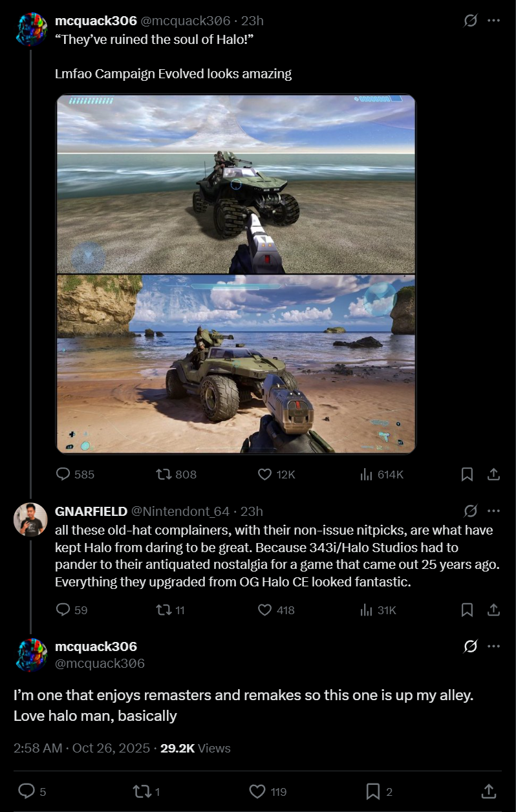The height and width of the screenshot is (812, 516).
Task: Open the @Nintendont_64 handle link
Action: pos(180,511)
